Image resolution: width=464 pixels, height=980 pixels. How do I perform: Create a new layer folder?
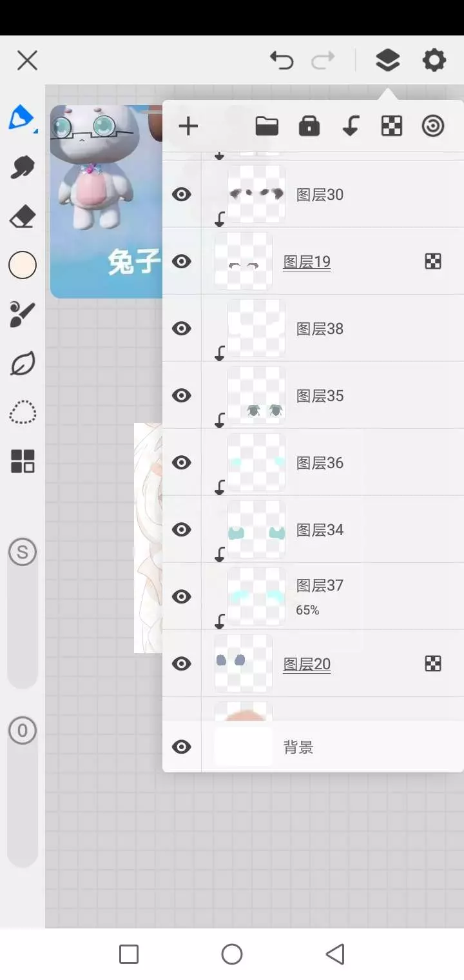click(x=267, y=126)
